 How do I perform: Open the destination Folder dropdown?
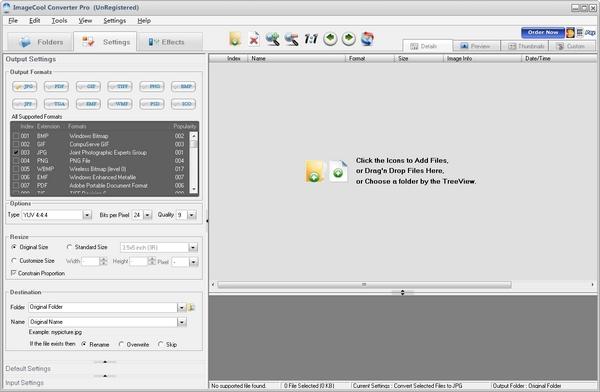coord(181,307)
